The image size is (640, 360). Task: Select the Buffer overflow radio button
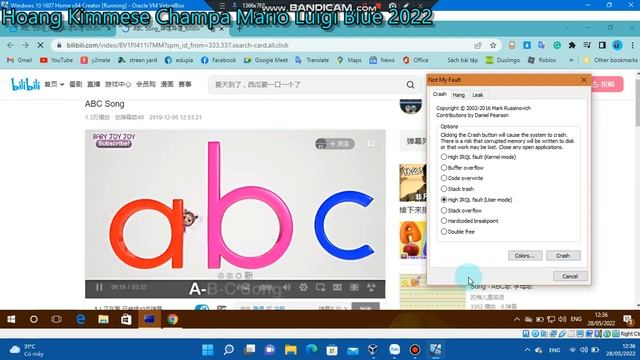pyautogui.click(x=462, y=168)
